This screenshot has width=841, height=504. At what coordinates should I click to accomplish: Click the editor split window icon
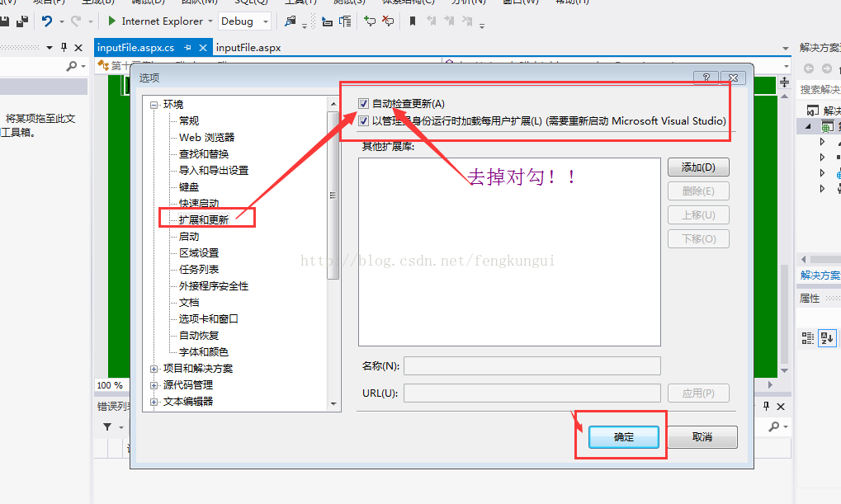point(784,82)
